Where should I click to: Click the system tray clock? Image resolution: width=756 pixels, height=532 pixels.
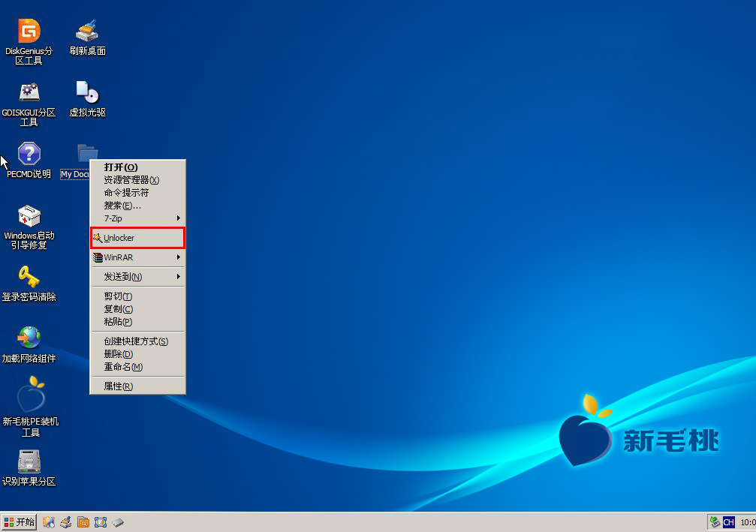click(748, 522)
